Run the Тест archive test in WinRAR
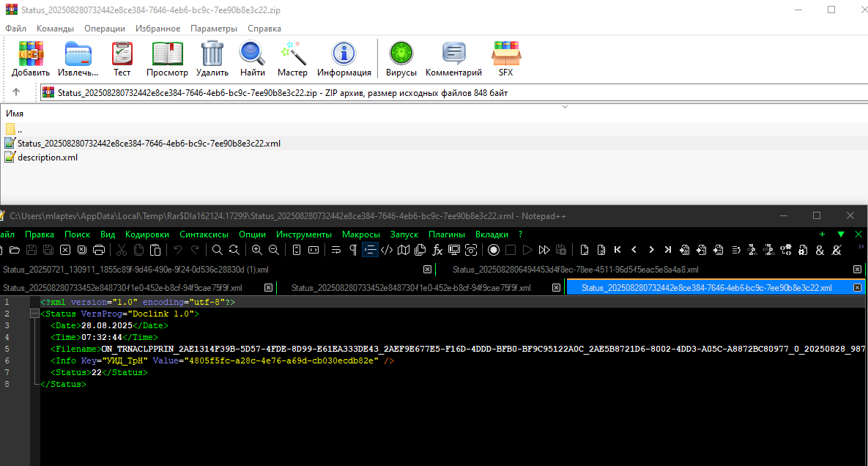The height and width of the screenshot is (466, 868). click(122, 59)
